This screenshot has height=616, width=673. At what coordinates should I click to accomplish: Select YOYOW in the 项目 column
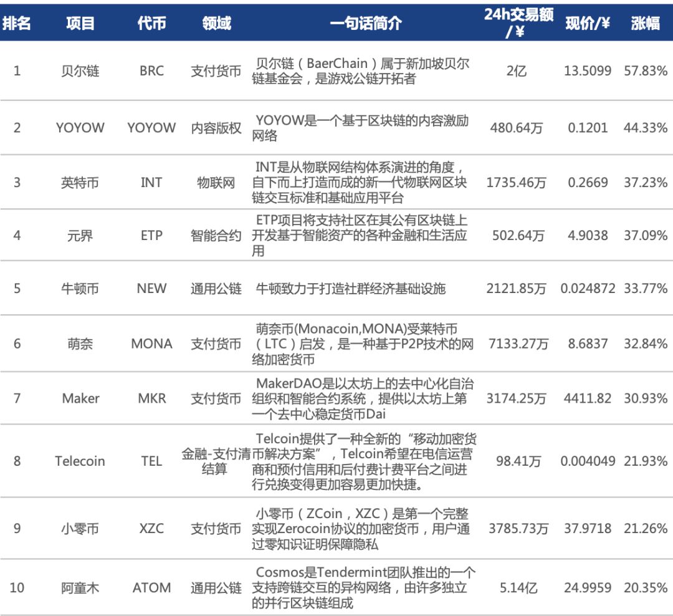point(80,128)
